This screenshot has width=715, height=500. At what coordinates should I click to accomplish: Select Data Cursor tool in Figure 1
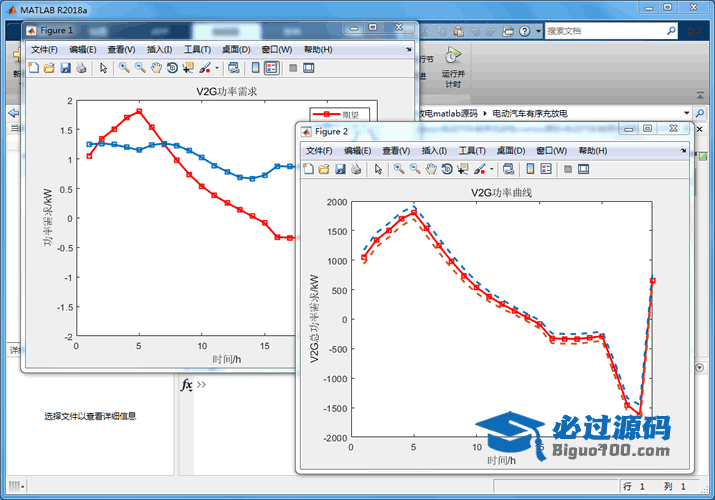point(188,68)
